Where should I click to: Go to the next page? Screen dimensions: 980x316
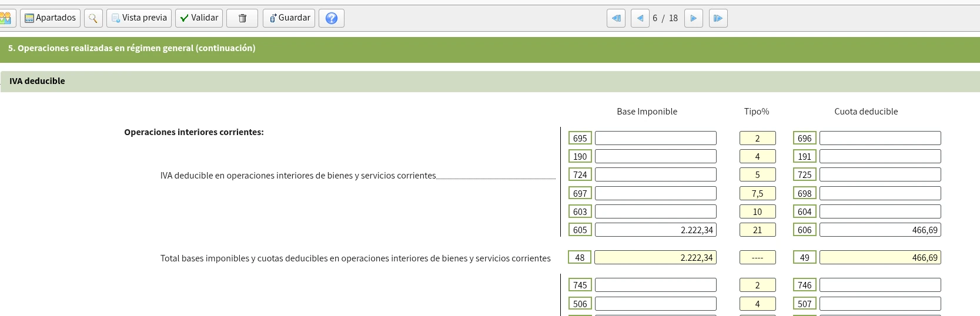pyautogui.click(x=693, y=18)
